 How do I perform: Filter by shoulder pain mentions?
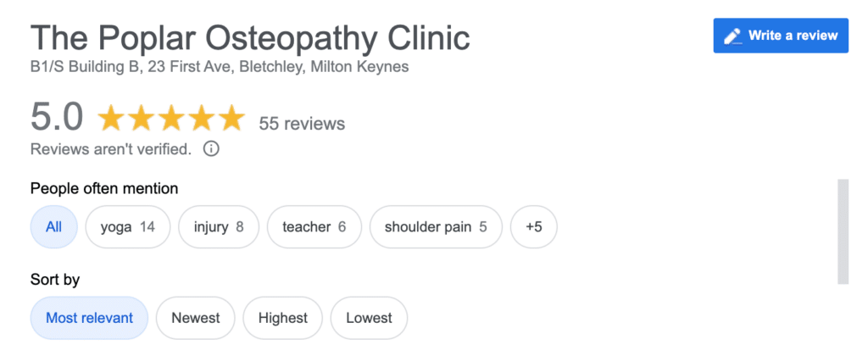436,227
